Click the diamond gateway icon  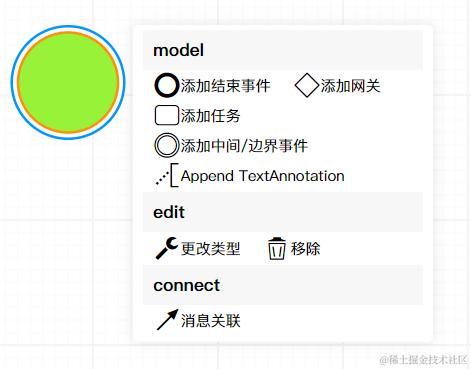pos(307,86)
